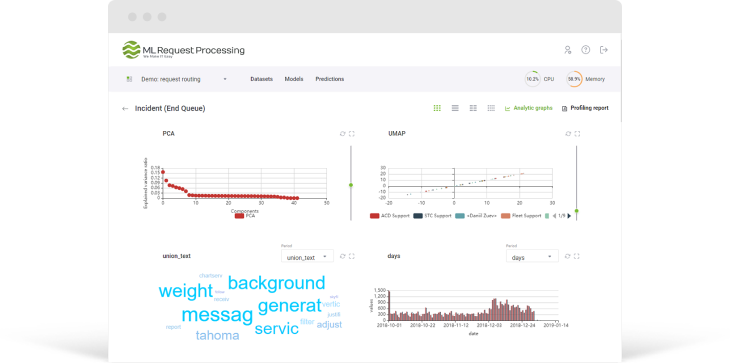This screenshot has width=730, height=363.
Task: Show Analytic graphs
Action: point(528,108)
